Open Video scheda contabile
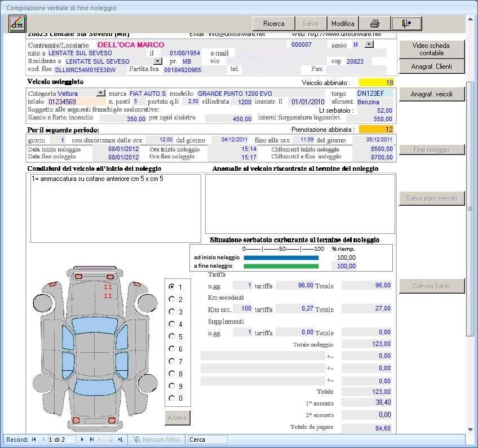The image size is (478, 448). pyautogui.click(x=431, y=49)
